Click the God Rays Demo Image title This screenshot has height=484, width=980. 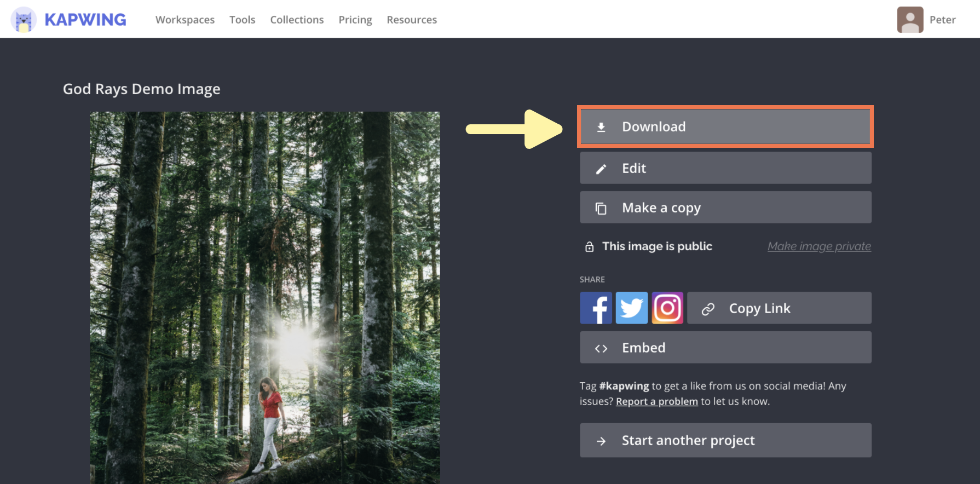(x=142, y=89)
